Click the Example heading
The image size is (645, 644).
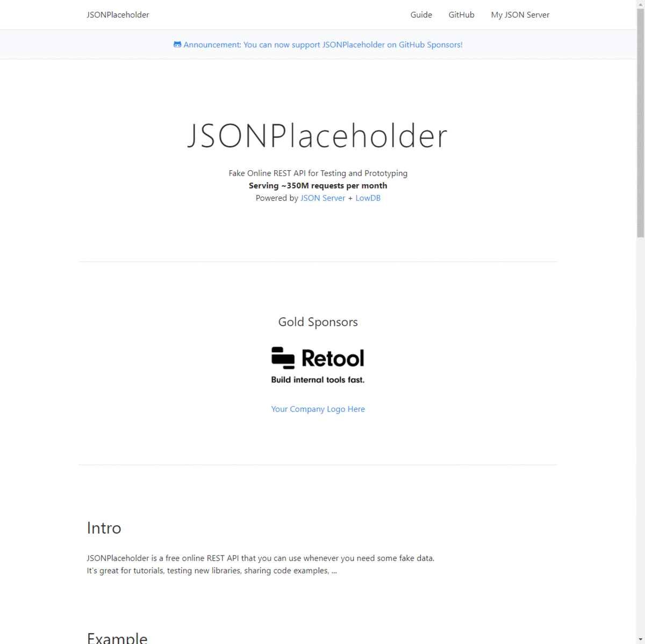(x=117, y=638)
